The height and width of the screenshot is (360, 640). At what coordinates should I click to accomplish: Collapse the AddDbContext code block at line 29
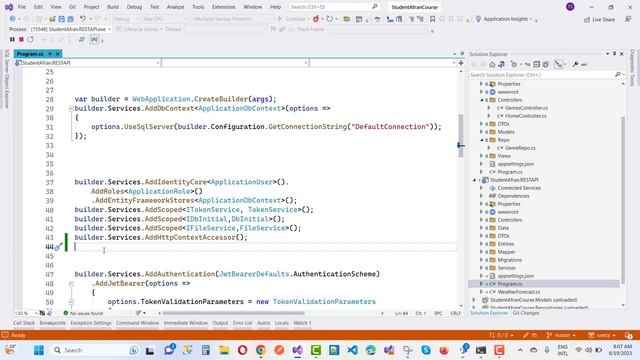[x=71, y=109]
